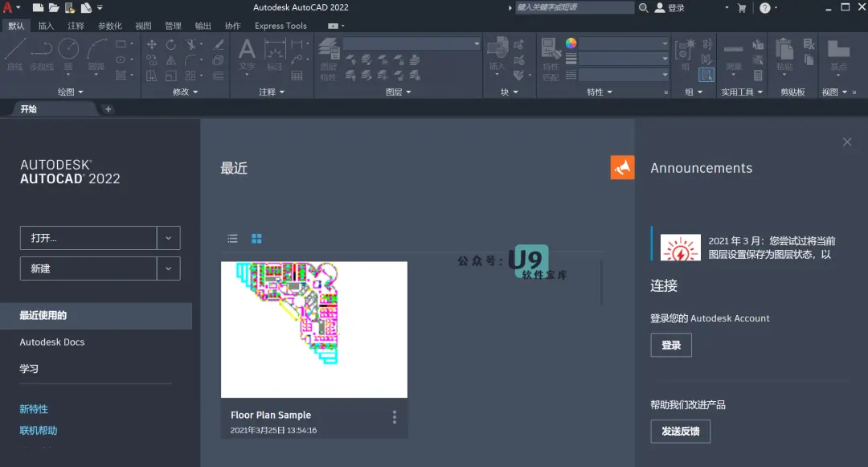Click Match Properties (特性匹配) tool
The width and height of the screenshot is (868, 467).
pos(551,59)
